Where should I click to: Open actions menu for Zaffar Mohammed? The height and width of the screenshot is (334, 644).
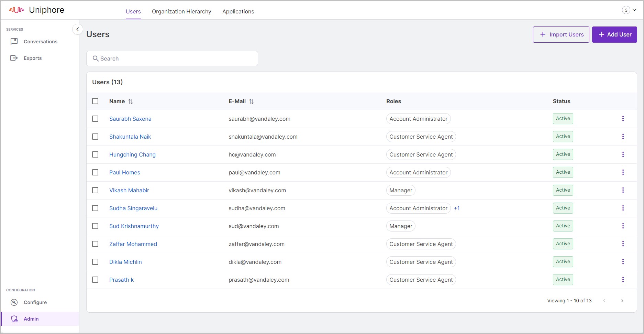623,244
